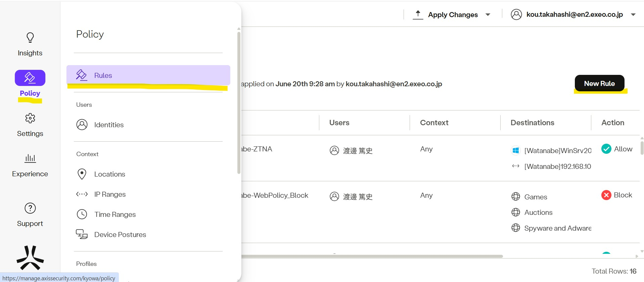Open Locations under Context
The width and height of the screenshot is (644, 282).
109,174
